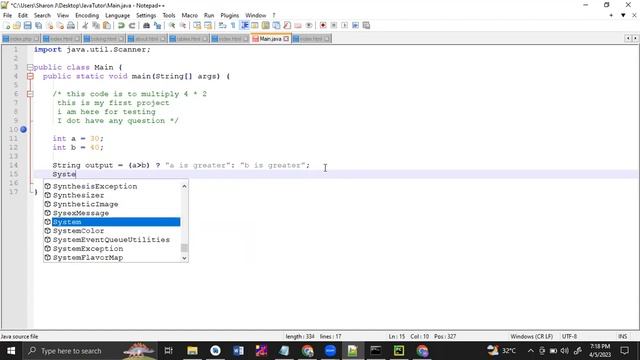
Task: Redo edit with toolbar arrow
Action: click(132, 25)
